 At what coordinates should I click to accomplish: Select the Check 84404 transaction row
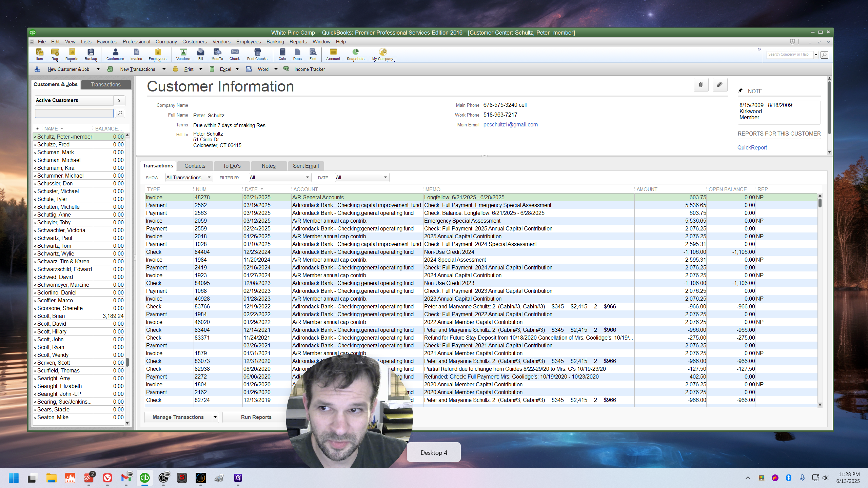coord(481,252)
